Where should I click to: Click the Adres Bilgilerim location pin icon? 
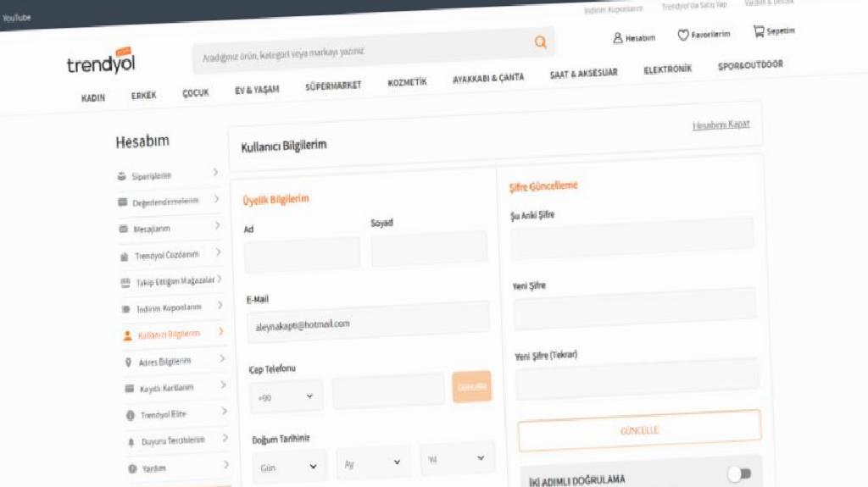click(129, 362)
